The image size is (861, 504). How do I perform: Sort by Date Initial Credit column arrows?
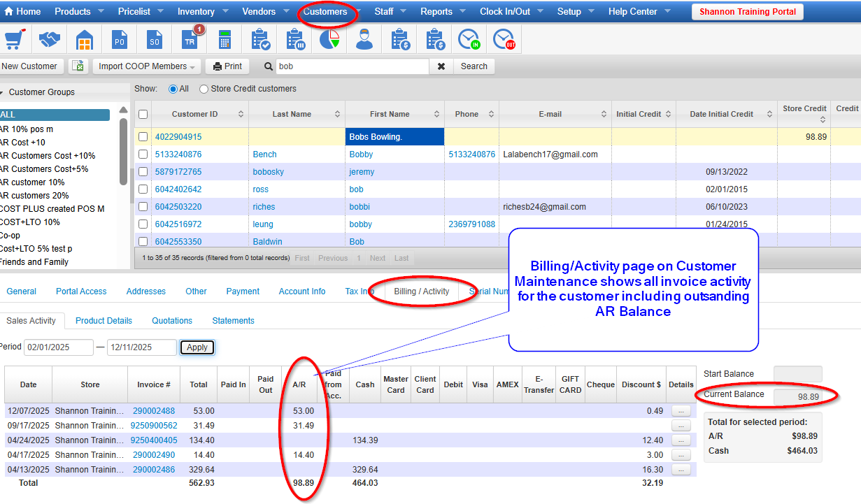(769, 114)
